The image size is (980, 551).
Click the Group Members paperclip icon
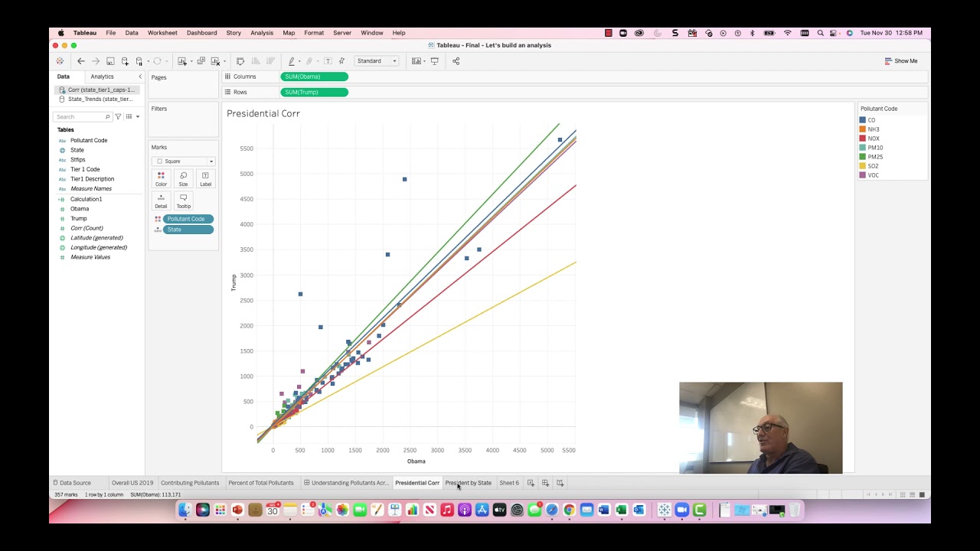coord(309,61)
